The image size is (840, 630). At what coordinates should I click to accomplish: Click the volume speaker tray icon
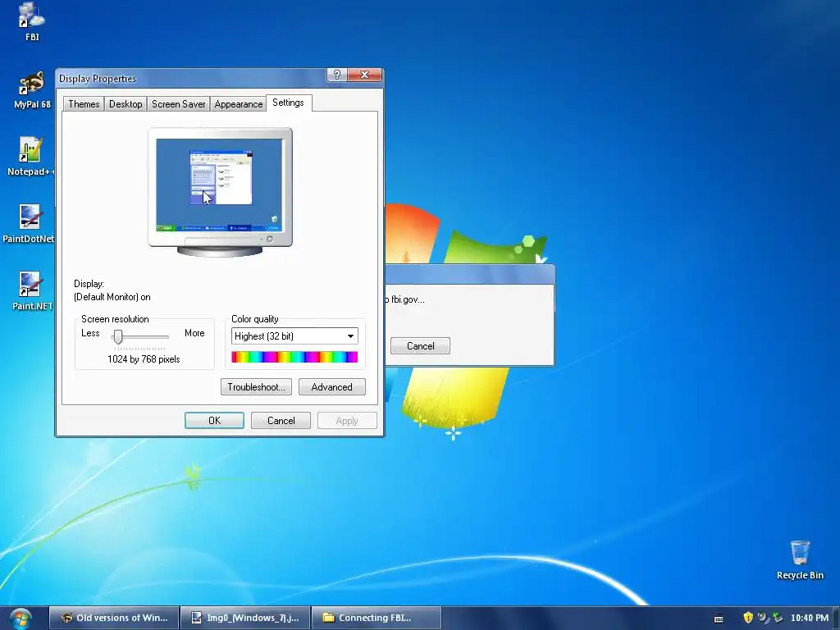[763, 618]
